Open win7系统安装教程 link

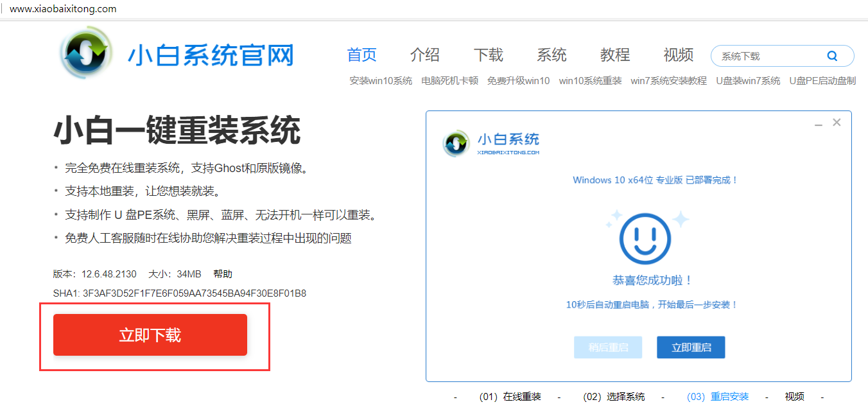tap(668, 81)
